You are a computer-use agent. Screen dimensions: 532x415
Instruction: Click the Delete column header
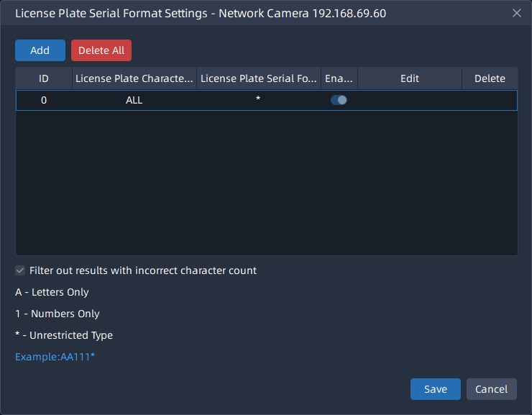(x=490, y=78)
